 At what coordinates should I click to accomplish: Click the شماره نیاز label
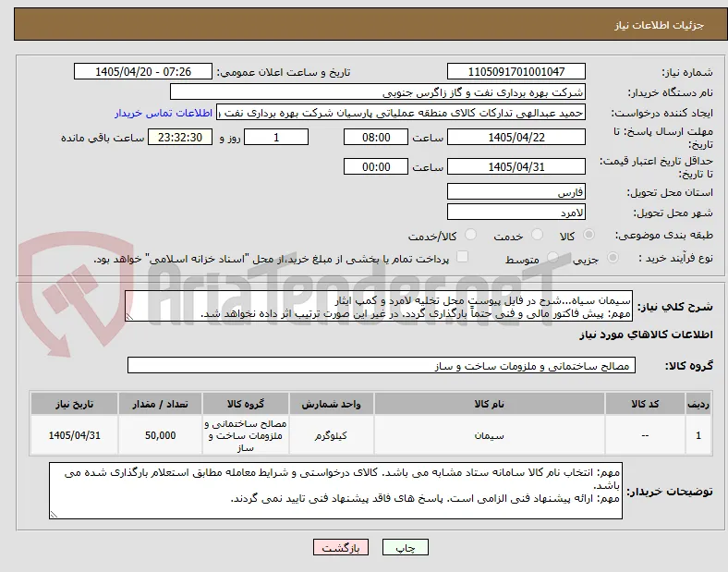tap(686, 72)
